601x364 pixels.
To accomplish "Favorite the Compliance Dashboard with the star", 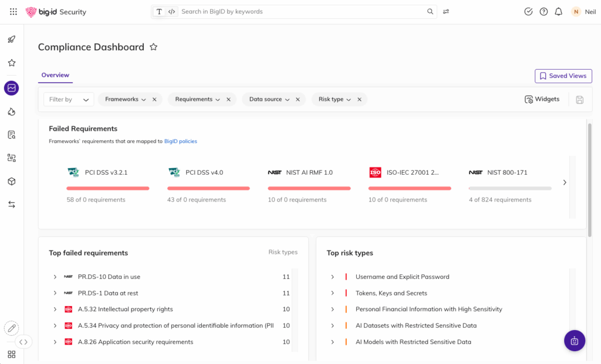I will (x=154, y=47).
